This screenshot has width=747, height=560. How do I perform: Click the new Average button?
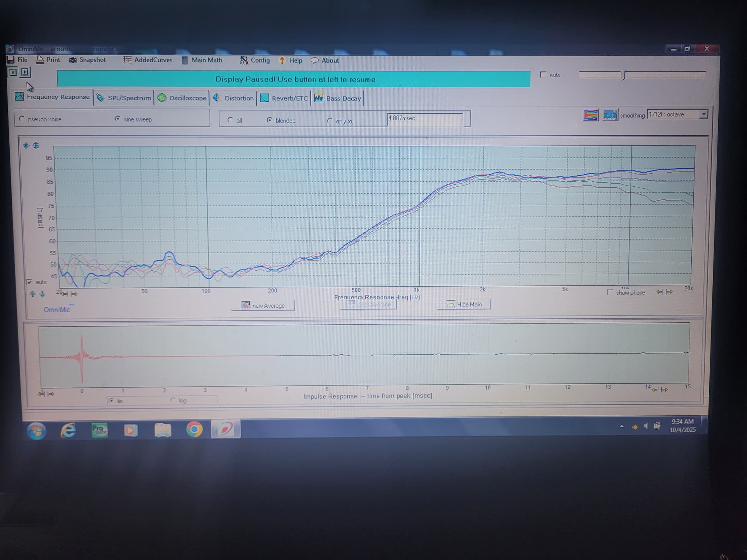[x=263, y=305]
